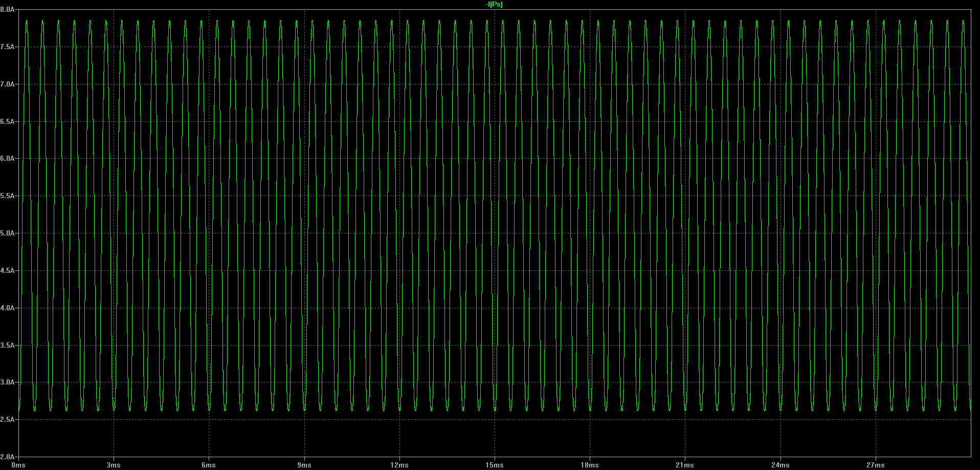
Task: Click the 3.0A vertical axis label
Action: tap(7, 382)
